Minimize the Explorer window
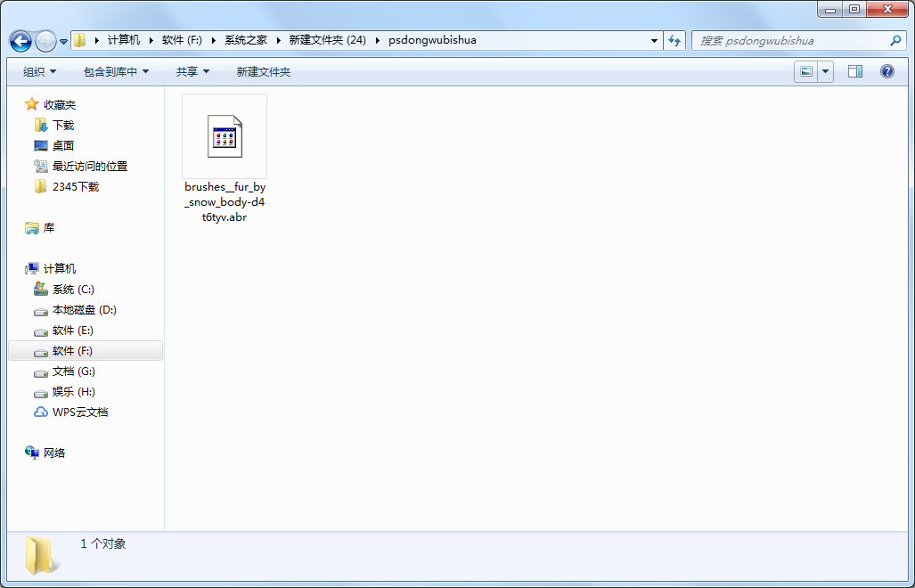915x588 pixels. click(x=829, y=9)
